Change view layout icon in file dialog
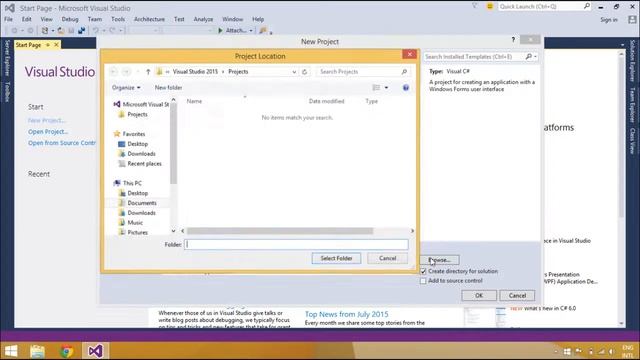The image size is (640, 360). pos(376,88)
